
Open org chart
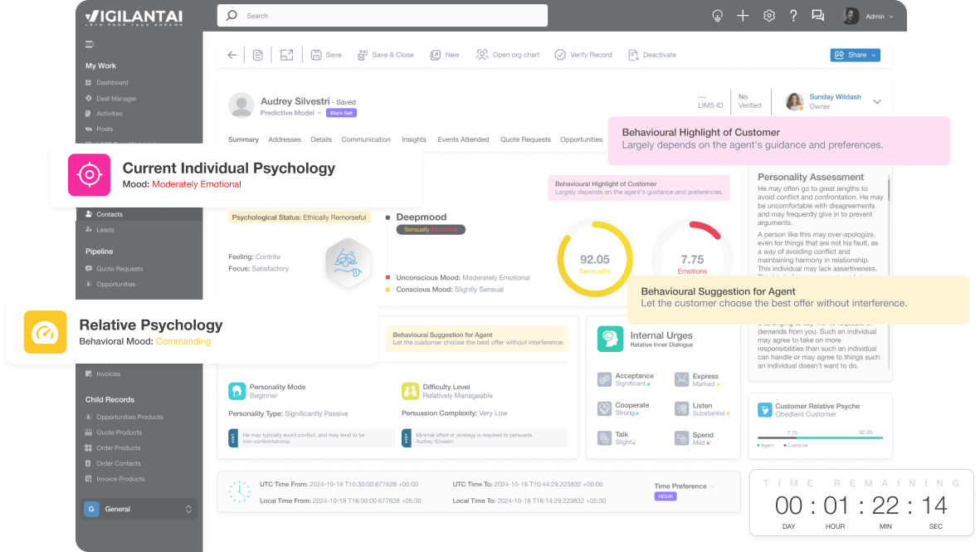click(x=508, y=55)
